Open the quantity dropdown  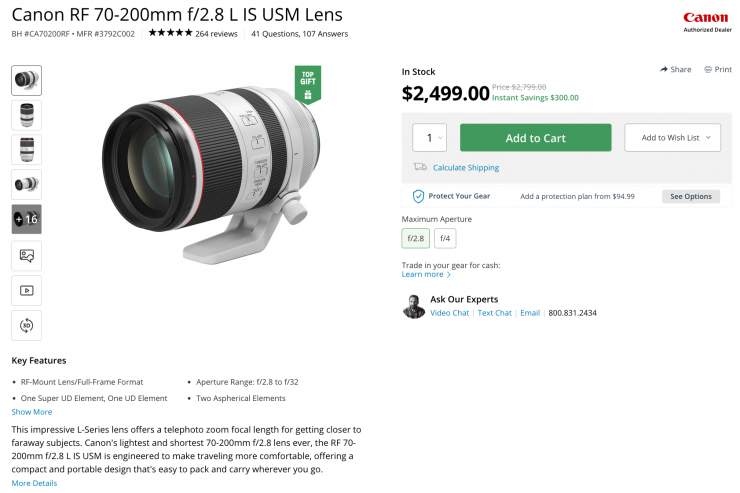click(x=431, y=138)
